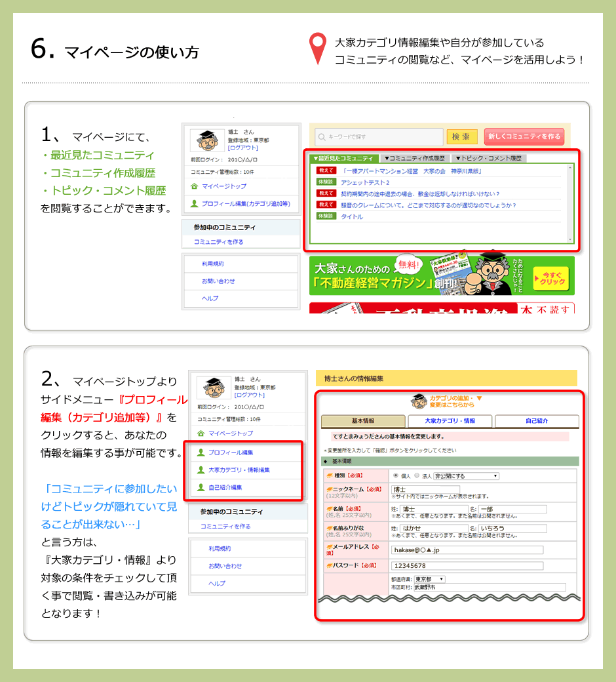Select the 法人 radio button
This screenshot has height=682, width=616.
(x=416, y=475)
